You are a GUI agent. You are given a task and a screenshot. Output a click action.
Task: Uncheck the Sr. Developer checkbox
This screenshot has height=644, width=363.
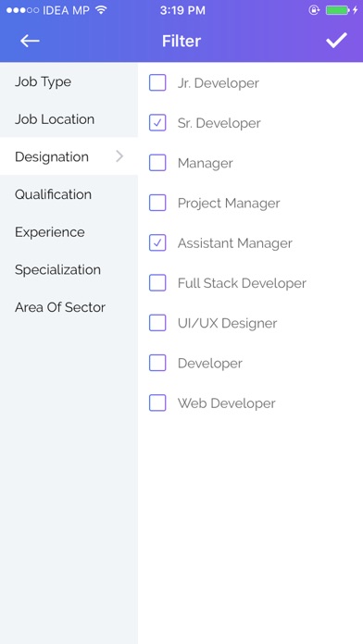click(x=157, y=123)
